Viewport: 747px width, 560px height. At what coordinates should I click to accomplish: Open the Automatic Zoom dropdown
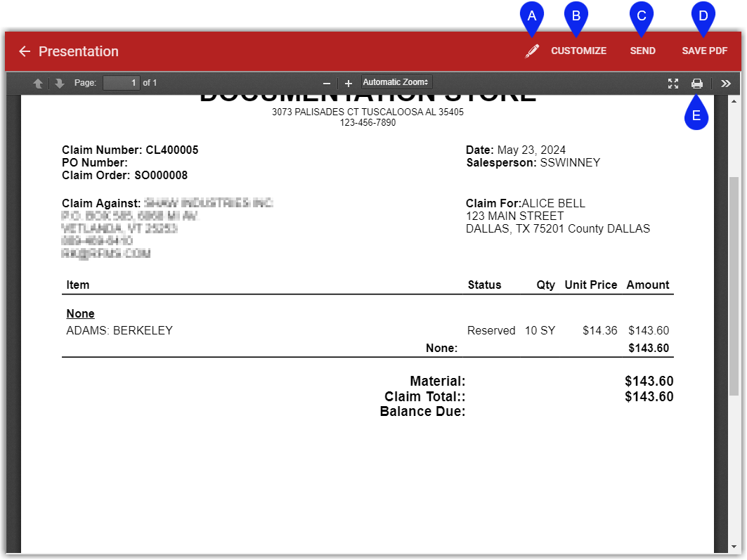[x=396, y=83]
